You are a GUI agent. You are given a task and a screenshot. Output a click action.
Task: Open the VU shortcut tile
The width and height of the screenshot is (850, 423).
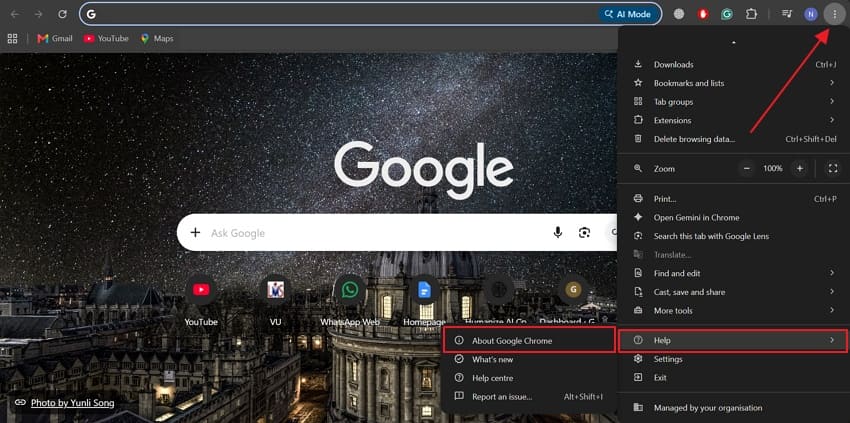275,301
